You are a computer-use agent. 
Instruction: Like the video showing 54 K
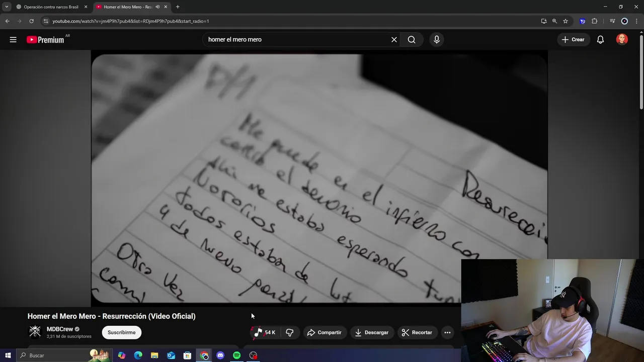[x=264, y=332]
